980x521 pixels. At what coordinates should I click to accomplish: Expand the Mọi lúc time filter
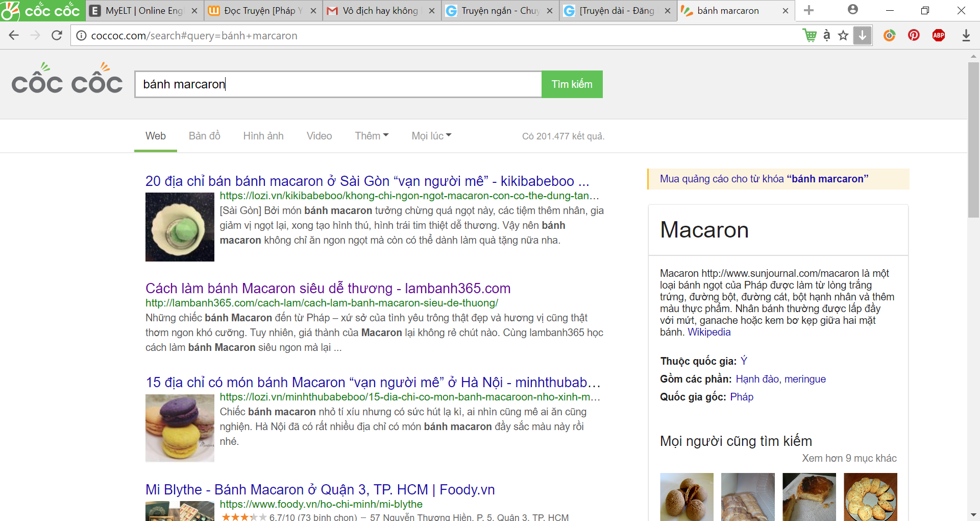pos(431,136)
